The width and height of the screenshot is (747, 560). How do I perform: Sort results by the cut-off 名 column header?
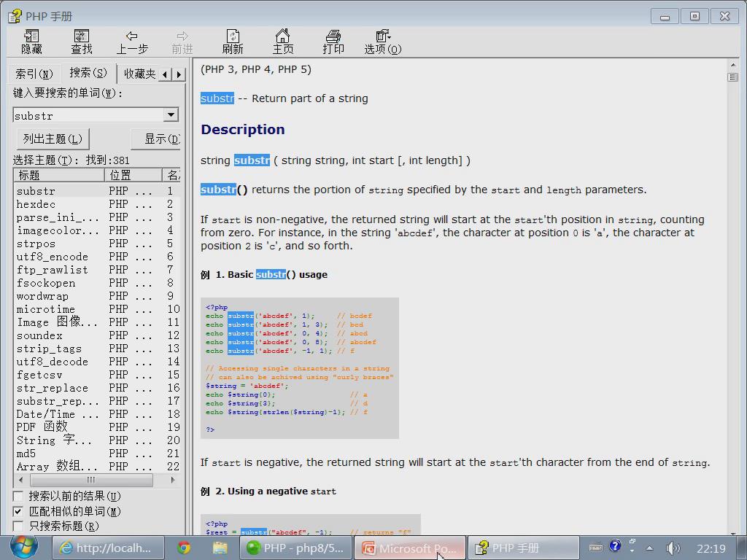click(171, 175)
